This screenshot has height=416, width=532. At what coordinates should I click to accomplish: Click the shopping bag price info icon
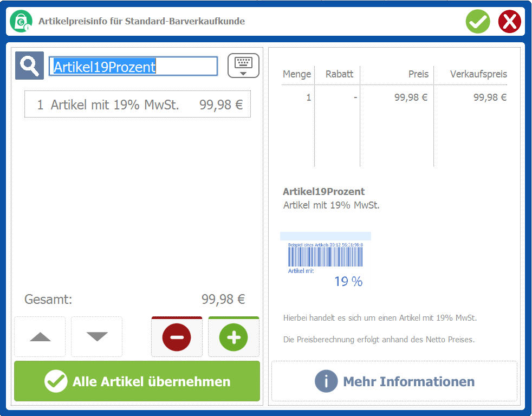point(21,22)
